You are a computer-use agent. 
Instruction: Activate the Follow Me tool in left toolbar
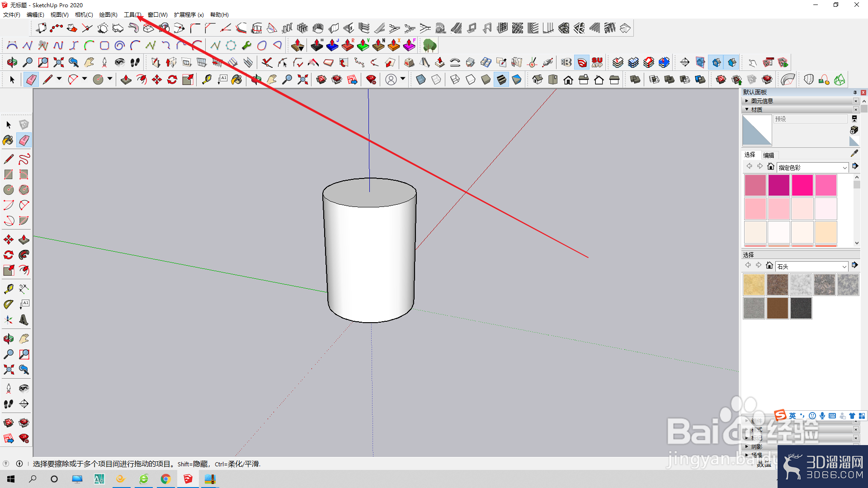click(24, 255)
